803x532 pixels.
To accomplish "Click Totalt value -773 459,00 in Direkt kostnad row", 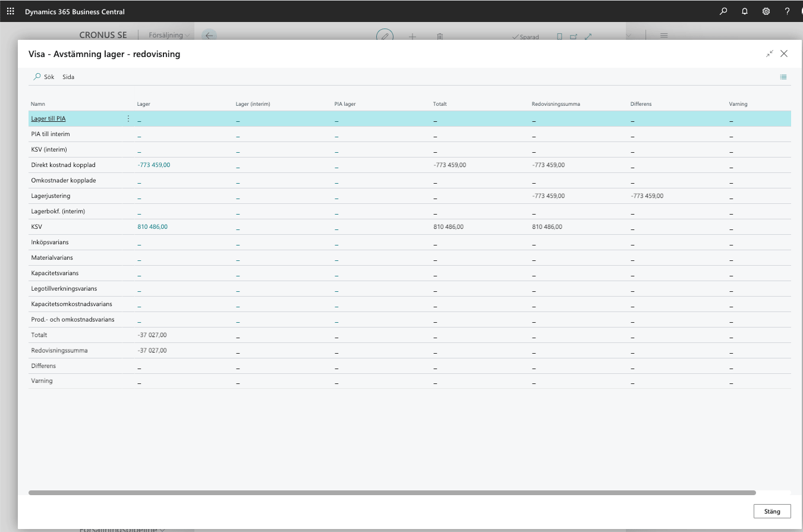I will (449, 165).
